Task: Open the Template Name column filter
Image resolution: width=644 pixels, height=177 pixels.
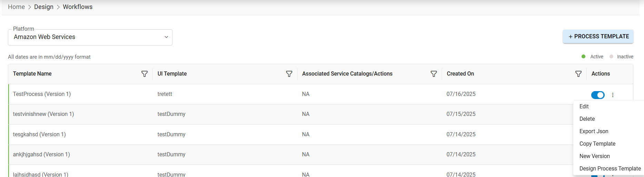Action: pyautogui.click(x=145, y=74)
